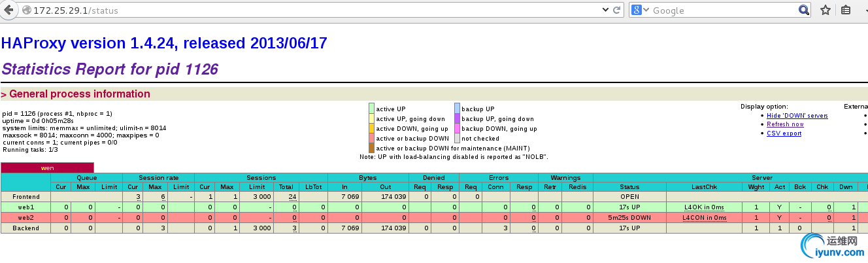Click Backend's '17s UP' status cell
The height and width of the screenshot is (263, 868).
tap(629, 228)
